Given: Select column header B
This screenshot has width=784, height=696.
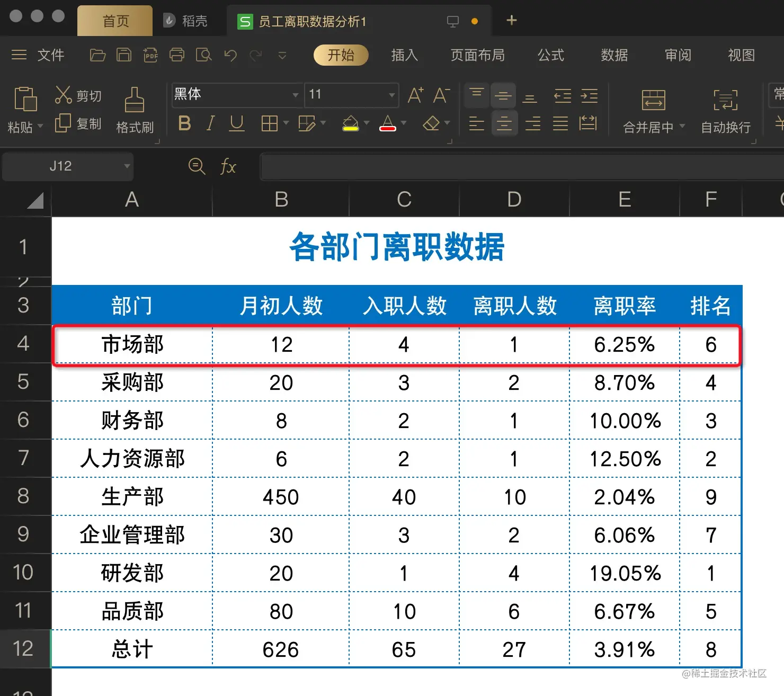Looking at the screenshot, I should pyautogui.click(x=281, y=200).
